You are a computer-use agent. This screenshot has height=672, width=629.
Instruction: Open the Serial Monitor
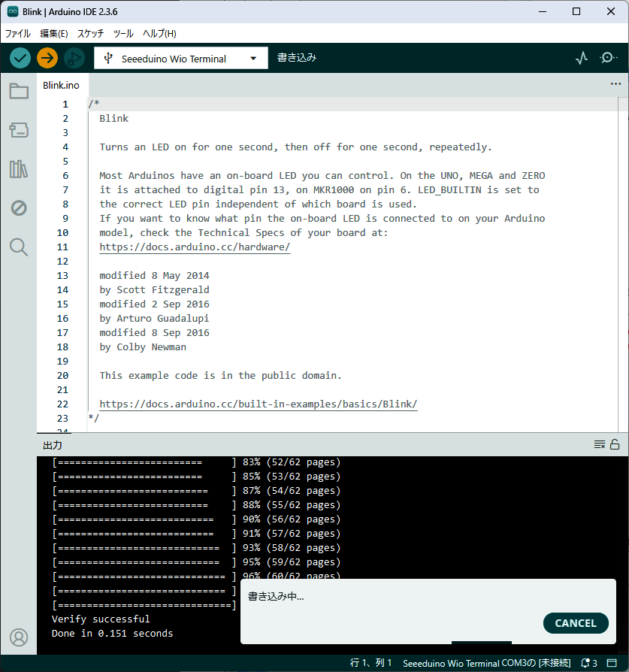click(608, 58)
